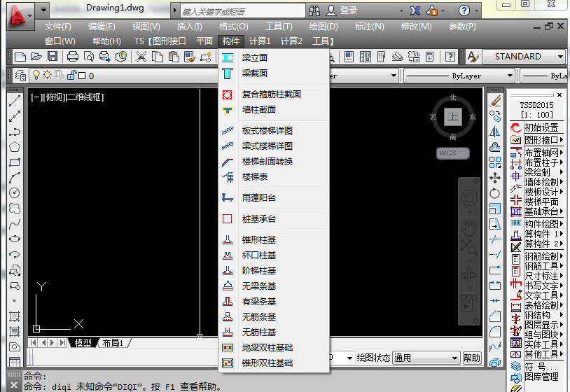Toggle layer 0 on/off lightbulb
The height and width of the screenshot is (392, 570).
36,75
